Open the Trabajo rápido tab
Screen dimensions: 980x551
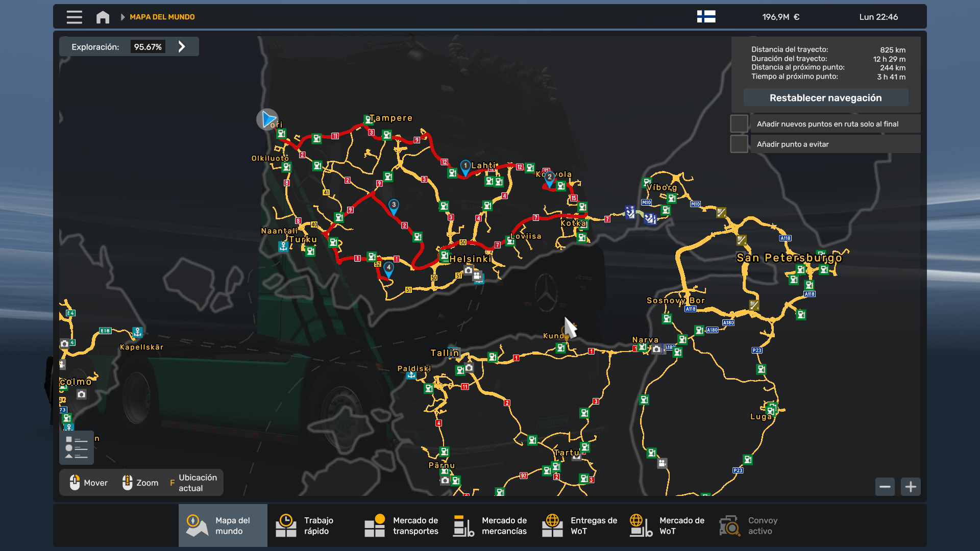(x=311, y=525)
